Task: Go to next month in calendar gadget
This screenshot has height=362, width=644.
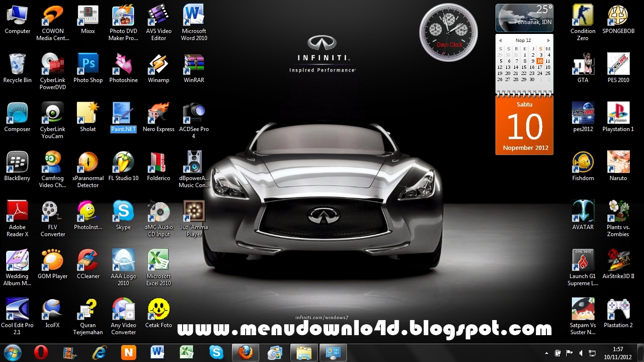Action: (548, 41)
